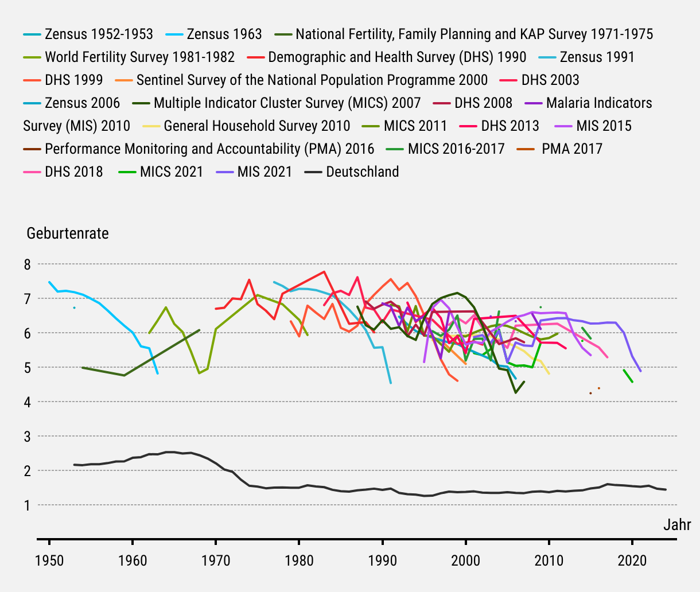This screenshot has width=700, height=592.
Task: Select the Deutschland legend entry
Action: 362,172
